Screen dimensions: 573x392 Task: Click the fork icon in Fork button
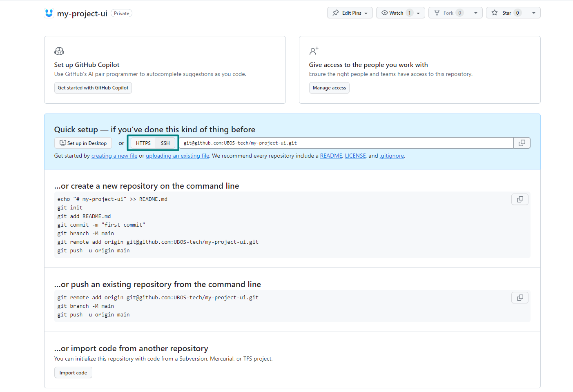coord(437,13)
